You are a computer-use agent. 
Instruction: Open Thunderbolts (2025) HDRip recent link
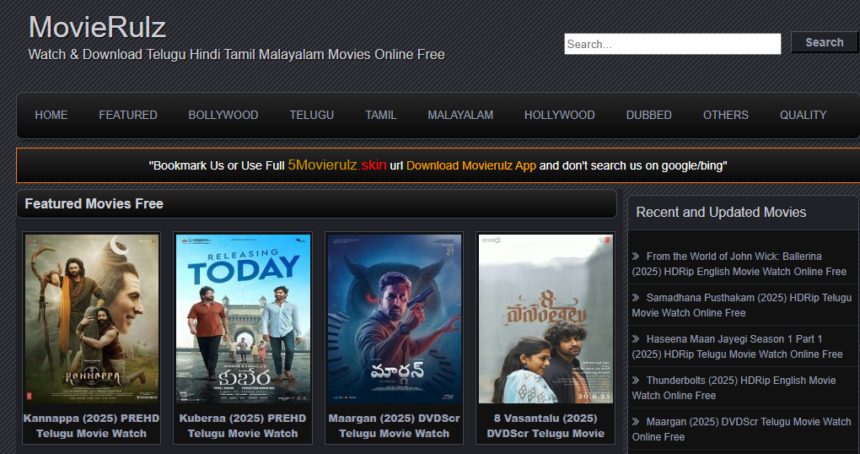734,388
